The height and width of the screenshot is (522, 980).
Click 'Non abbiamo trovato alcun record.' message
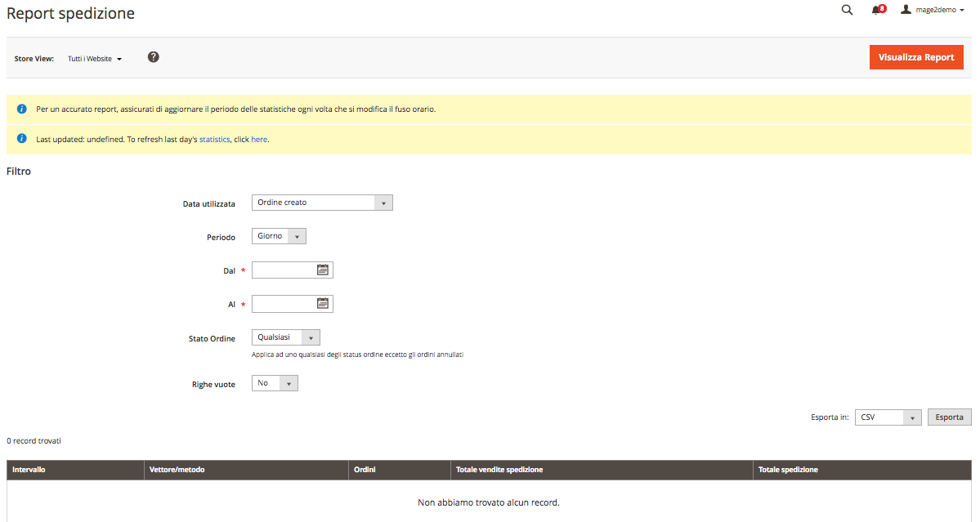(489, 502)
